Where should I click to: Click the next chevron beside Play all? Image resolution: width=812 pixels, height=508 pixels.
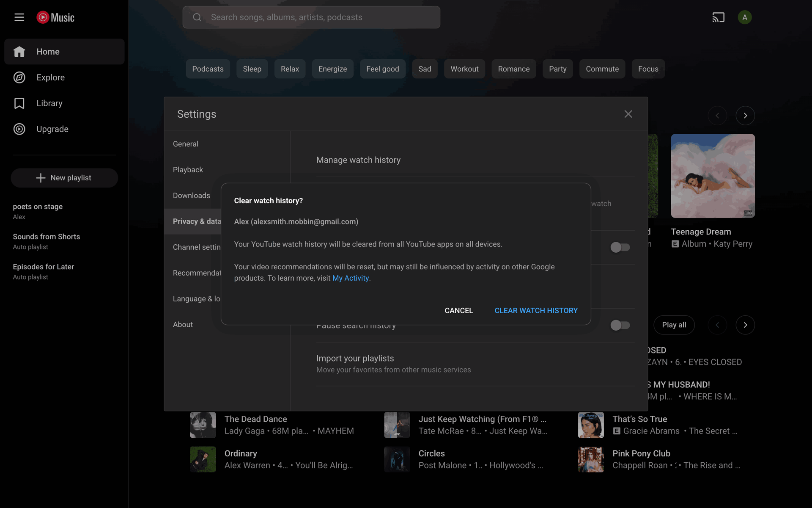pos(745,325)
